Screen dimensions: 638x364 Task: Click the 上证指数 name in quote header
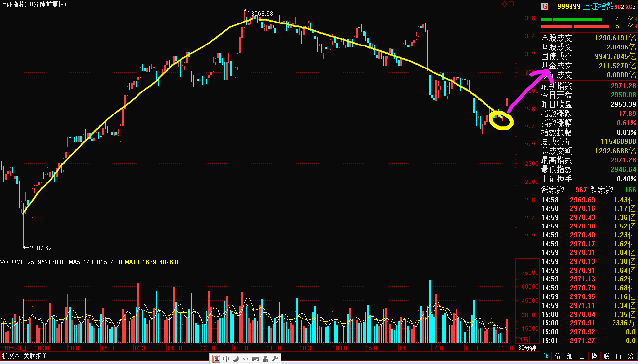[599, 7]
